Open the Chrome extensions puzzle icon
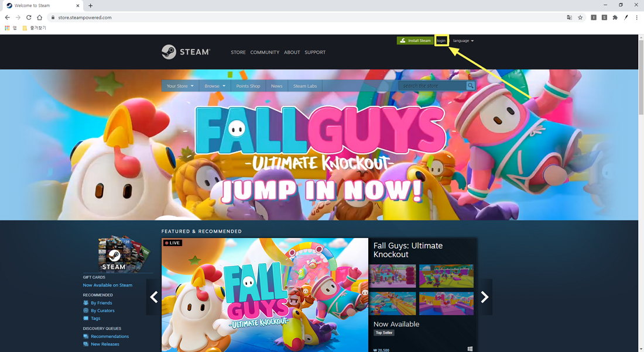This screenshot has width=644, height=352. 615,18
